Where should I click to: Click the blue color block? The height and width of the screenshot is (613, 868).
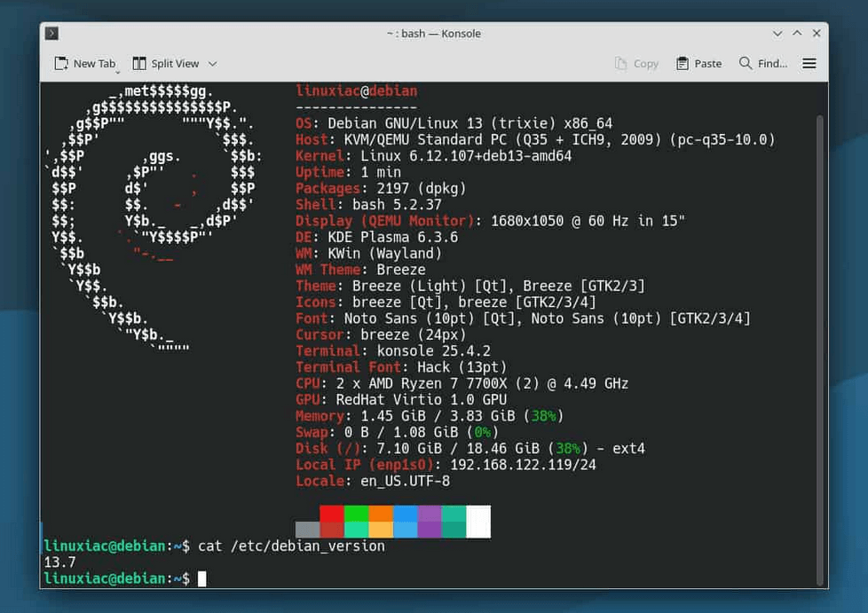tap(406, 514)
